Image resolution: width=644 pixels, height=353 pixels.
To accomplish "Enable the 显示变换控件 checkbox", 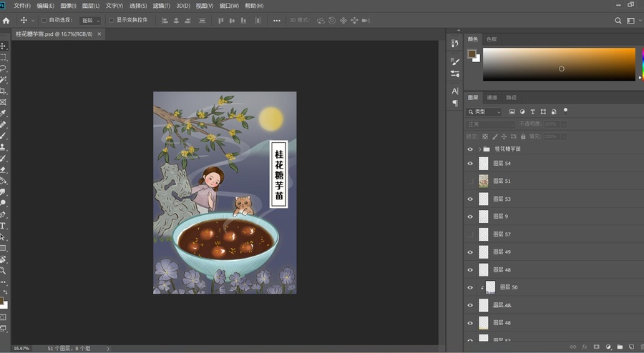I will 112,20.
